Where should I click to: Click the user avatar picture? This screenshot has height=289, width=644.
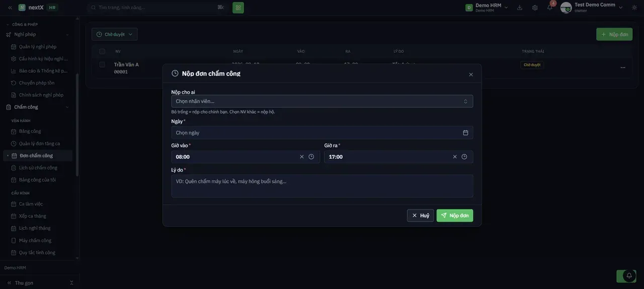click(566, 8)
